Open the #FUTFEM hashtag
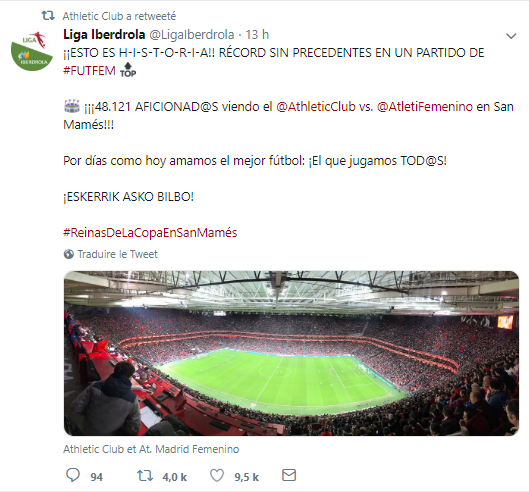This screenshot has height=492, width=529. pos(89,71)
